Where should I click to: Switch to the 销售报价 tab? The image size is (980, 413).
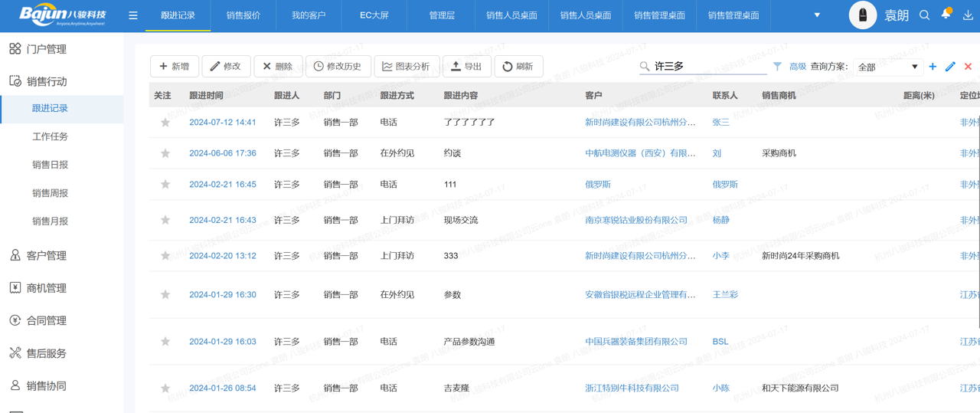point(243,15)
